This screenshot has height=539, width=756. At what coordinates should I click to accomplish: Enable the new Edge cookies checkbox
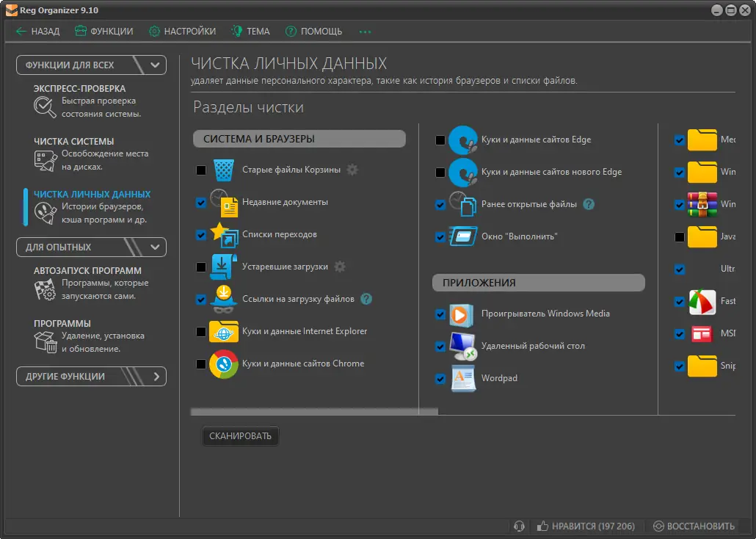click(440, 173)
